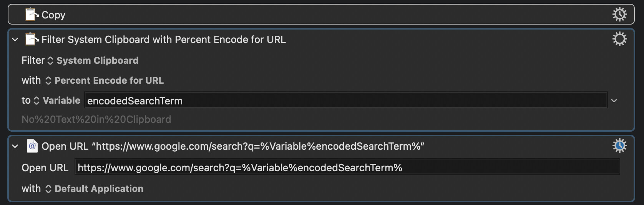Change the destination Variable popup
The height and width of the screenshot is (205, 644).
(x=57, y=101)
